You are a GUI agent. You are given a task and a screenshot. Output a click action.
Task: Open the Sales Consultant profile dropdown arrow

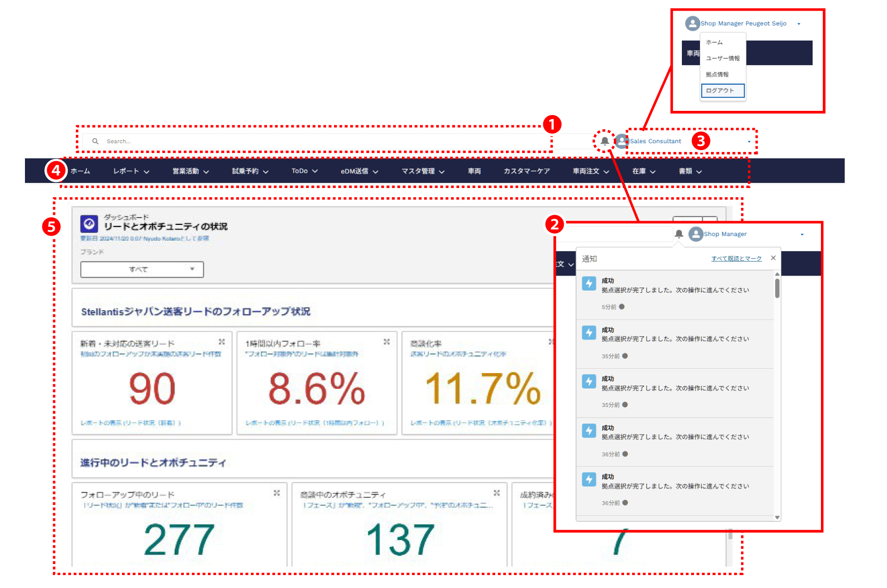coord(749,141)
